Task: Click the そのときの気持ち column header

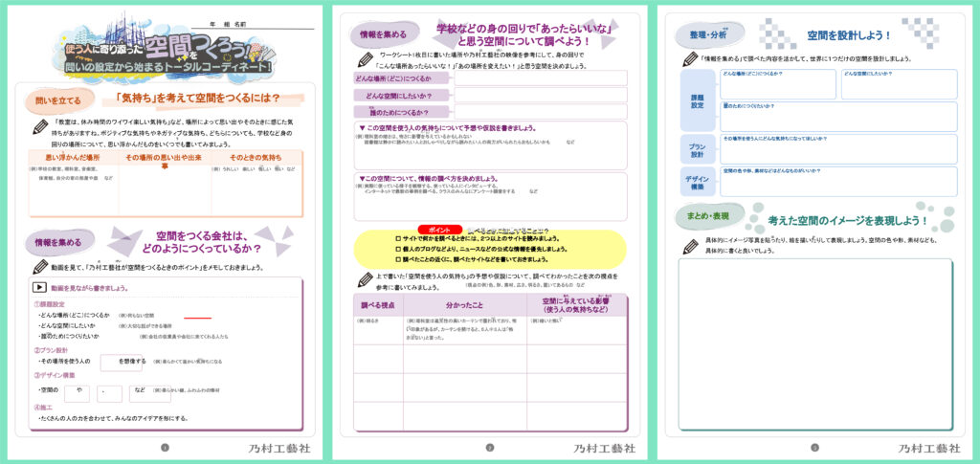Action: [x=256, y=158]
